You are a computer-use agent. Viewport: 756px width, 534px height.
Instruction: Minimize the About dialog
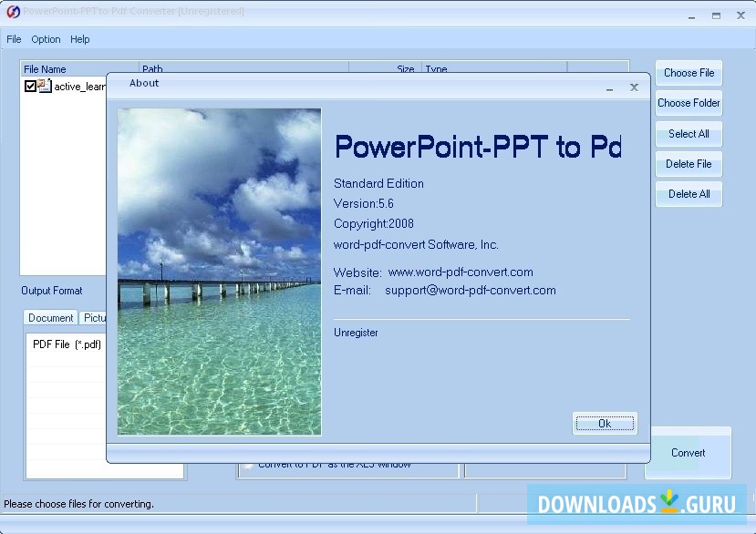point(609,88)
